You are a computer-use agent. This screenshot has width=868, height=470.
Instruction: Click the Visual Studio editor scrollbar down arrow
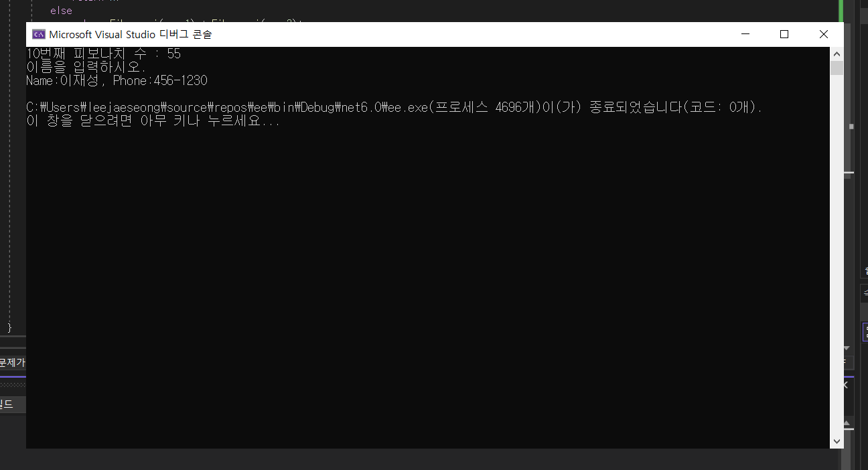847,348
